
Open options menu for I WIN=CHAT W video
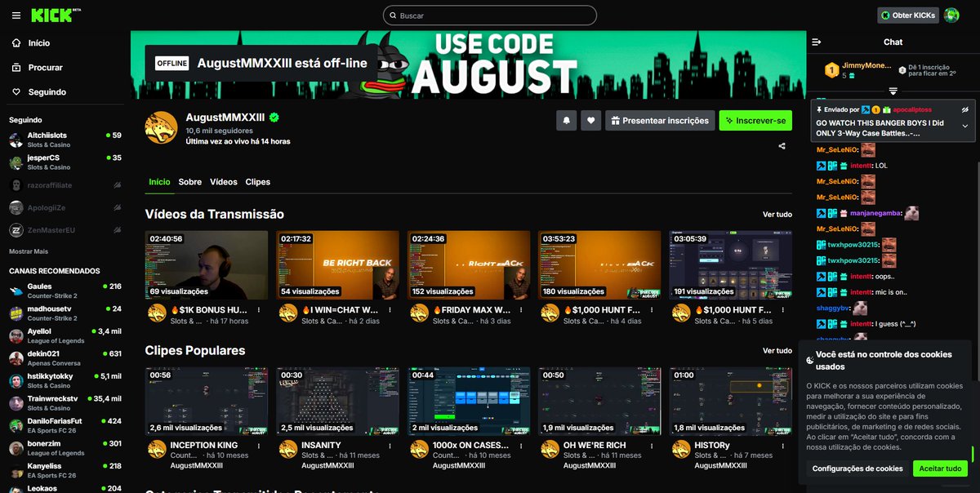[x=390, y=310]
